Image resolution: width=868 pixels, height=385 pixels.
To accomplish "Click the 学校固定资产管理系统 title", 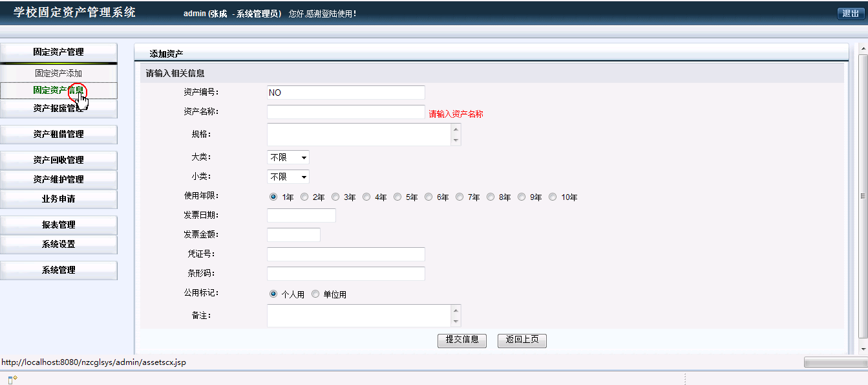I will pyautogui.click(x=74, y=12).
